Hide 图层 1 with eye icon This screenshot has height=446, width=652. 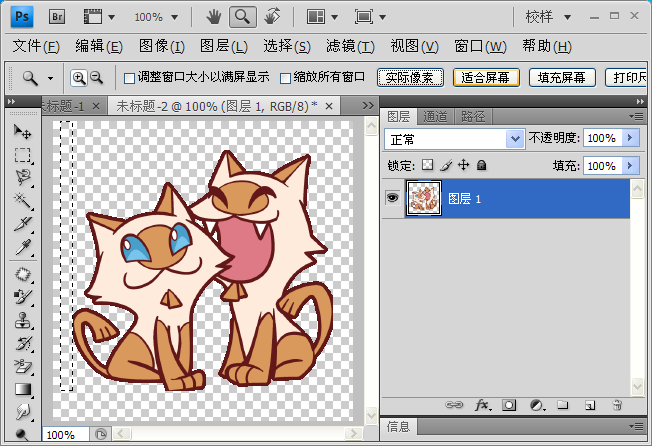coord(392,198)
